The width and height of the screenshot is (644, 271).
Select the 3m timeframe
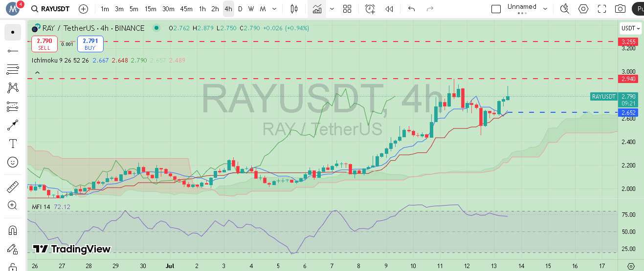pos(119,9)
